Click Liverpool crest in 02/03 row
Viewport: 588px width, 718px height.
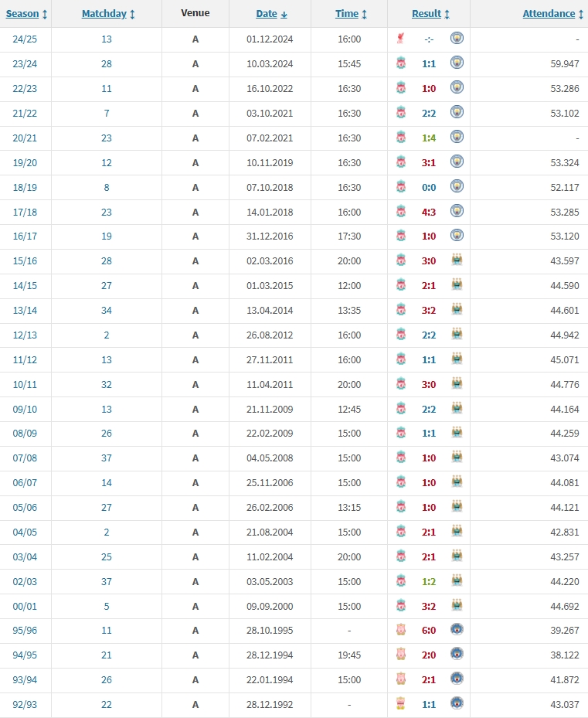pos(400,580)
